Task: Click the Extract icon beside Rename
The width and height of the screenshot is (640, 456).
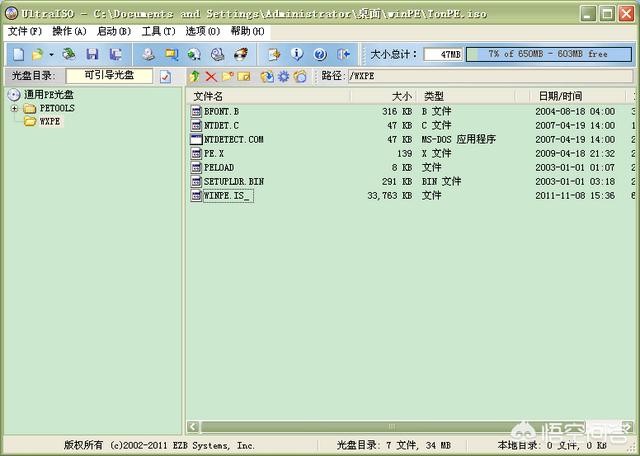Action: tap(267, 76)
